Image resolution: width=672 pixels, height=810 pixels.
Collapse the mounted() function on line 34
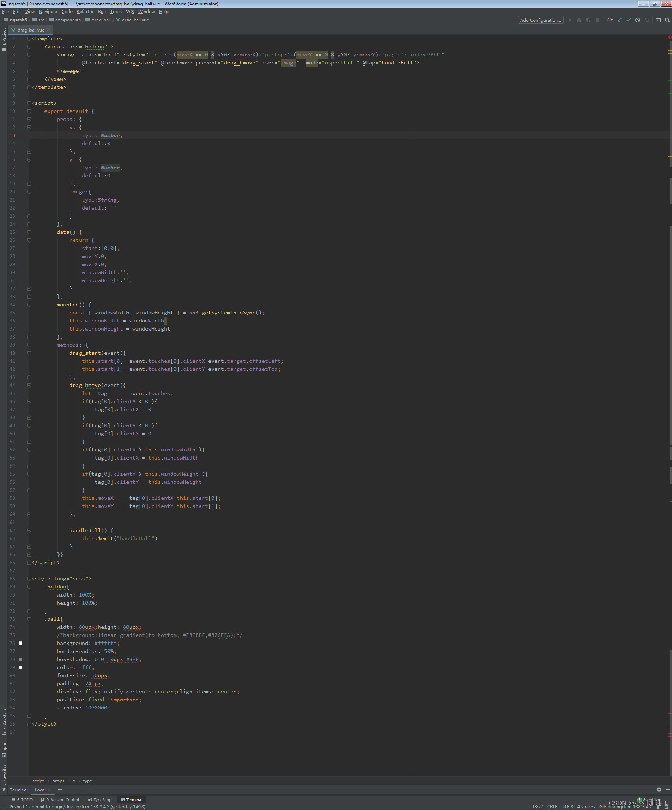(29, 304)
